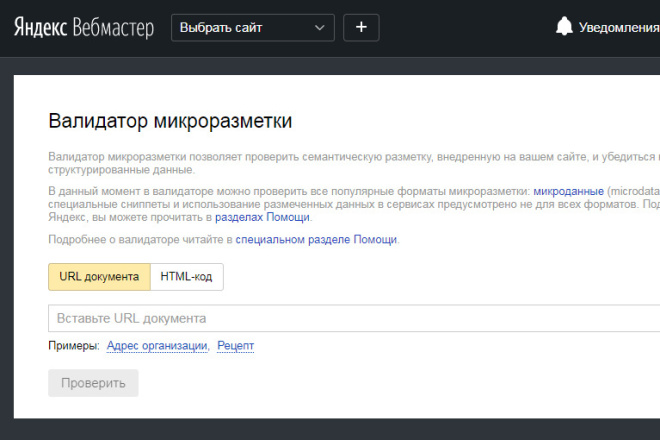Open the Рецепт example link
Image resolution: width=660 pixels, height=440 pixels.
(x=235, y=346)
